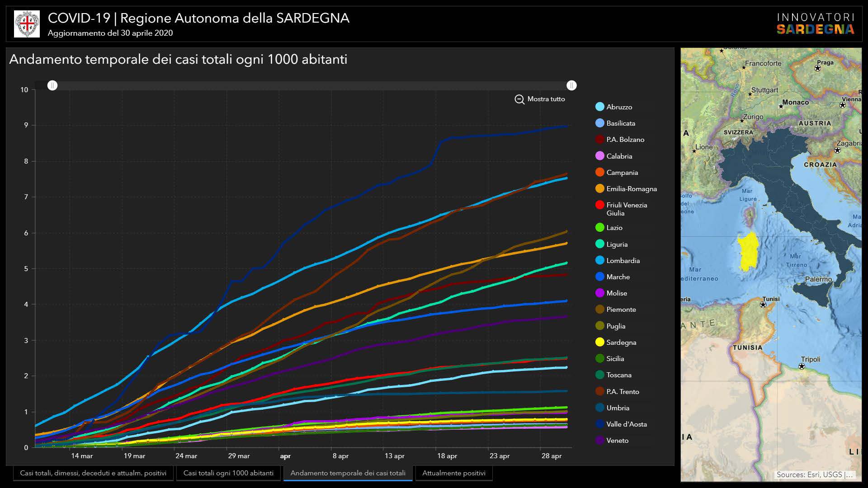868x488 pixels.
Task: Open the Casi totali, dimessi, deceduti tab
Action: (93, 473)
